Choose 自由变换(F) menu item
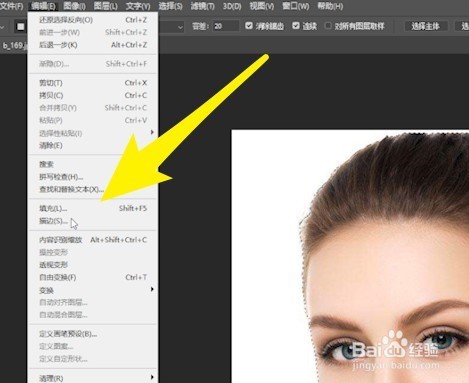This screenshot has width=469, height=383. [x=93, y=277]
